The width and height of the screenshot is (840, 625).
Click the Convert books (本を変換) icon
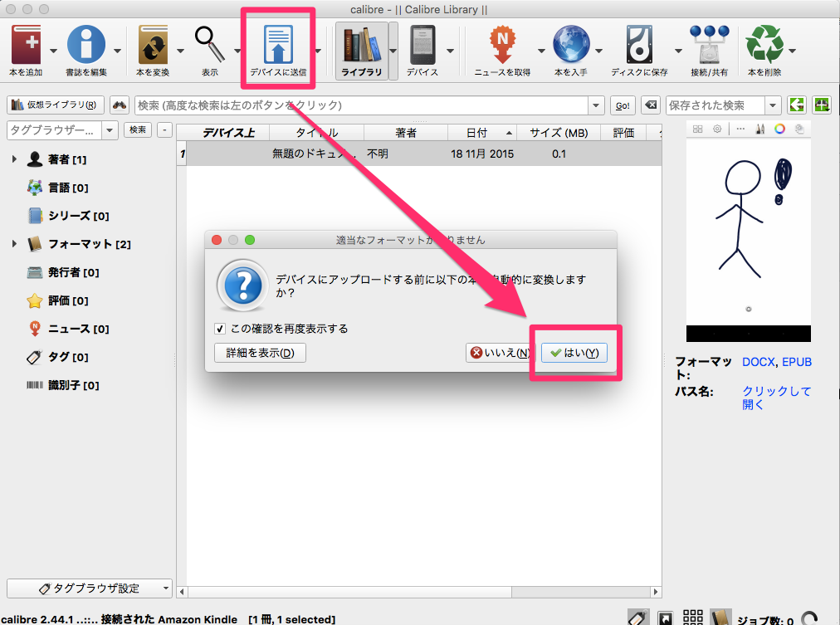click(153, 45)
